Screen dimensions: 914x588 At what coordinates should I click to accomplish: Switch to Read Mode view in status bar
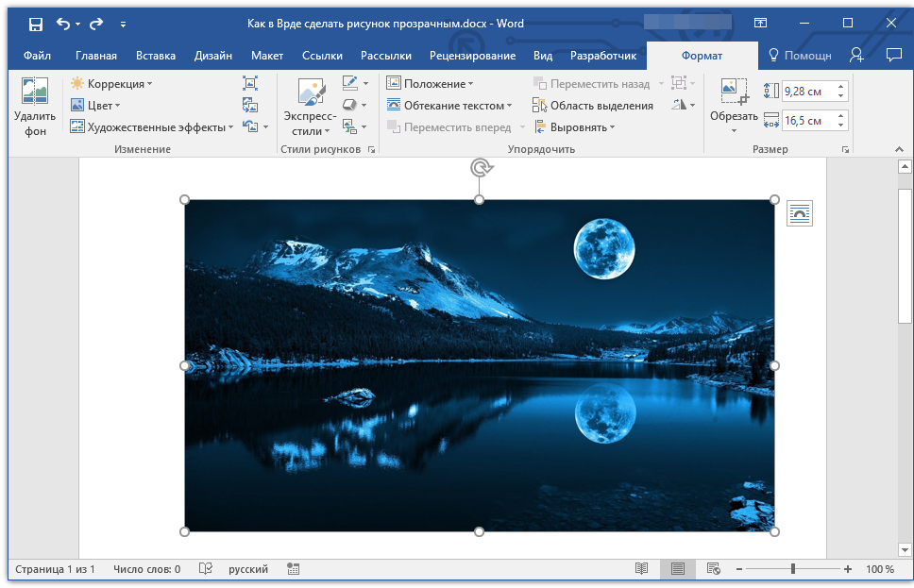point(642,569)
